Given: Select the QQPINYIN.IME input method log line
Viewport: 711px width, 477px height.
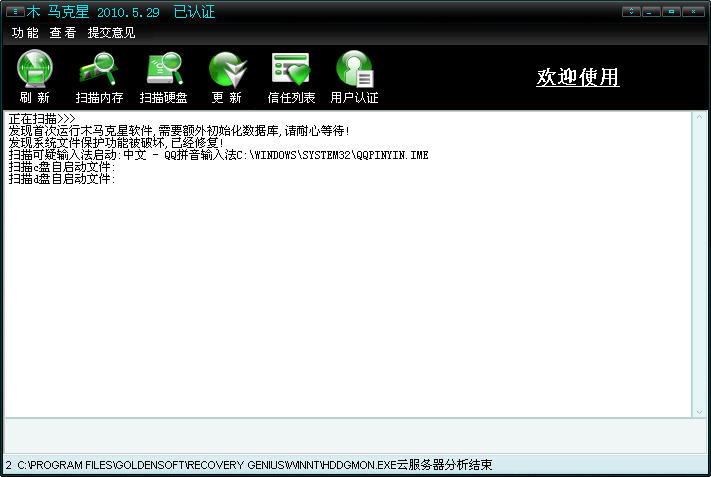Looking at the screenshot, I should pos(219,155).
